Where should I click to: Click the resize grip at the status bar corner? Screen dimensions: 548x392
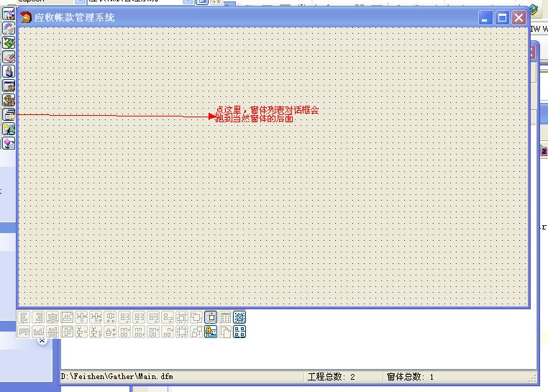point(532,378)
